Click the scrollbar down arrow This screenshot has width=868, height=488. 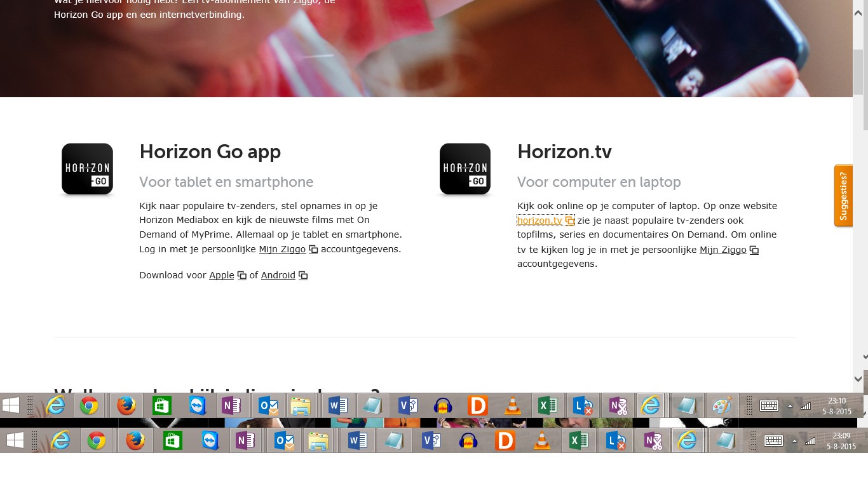[858, 378]
